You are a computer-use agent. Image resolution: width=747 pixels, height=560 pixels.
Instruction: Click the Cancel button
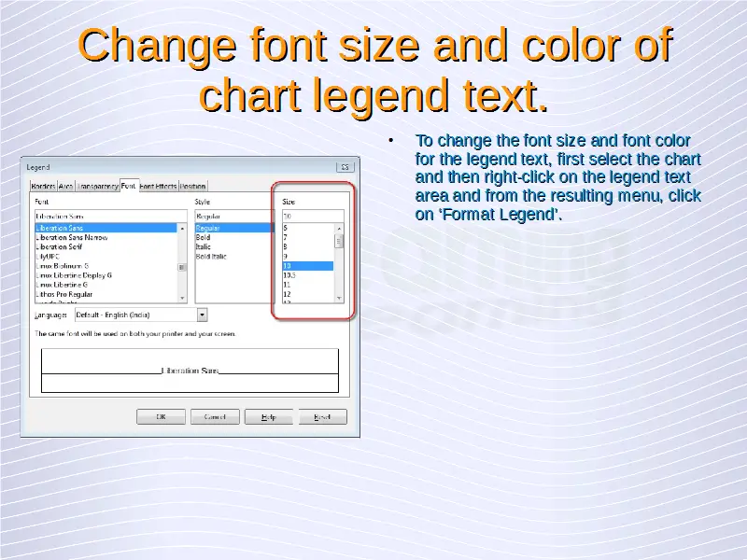coord(215,417)
